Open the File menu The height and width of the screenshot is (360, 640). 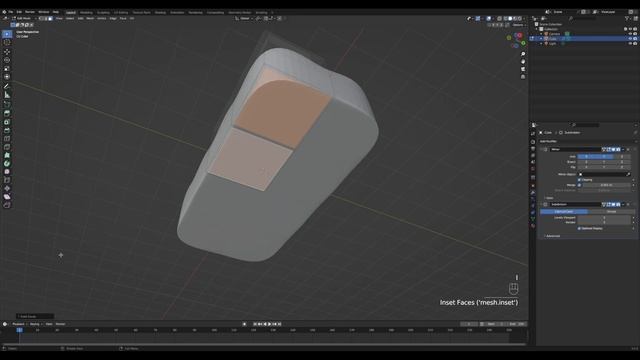[x=11, y=12]
